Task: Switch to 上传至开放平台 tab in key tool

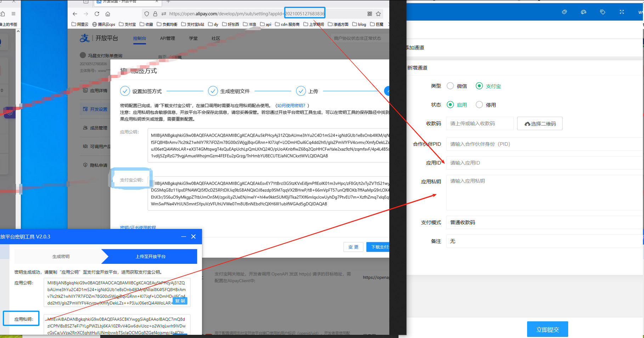Action: (151, 256)
